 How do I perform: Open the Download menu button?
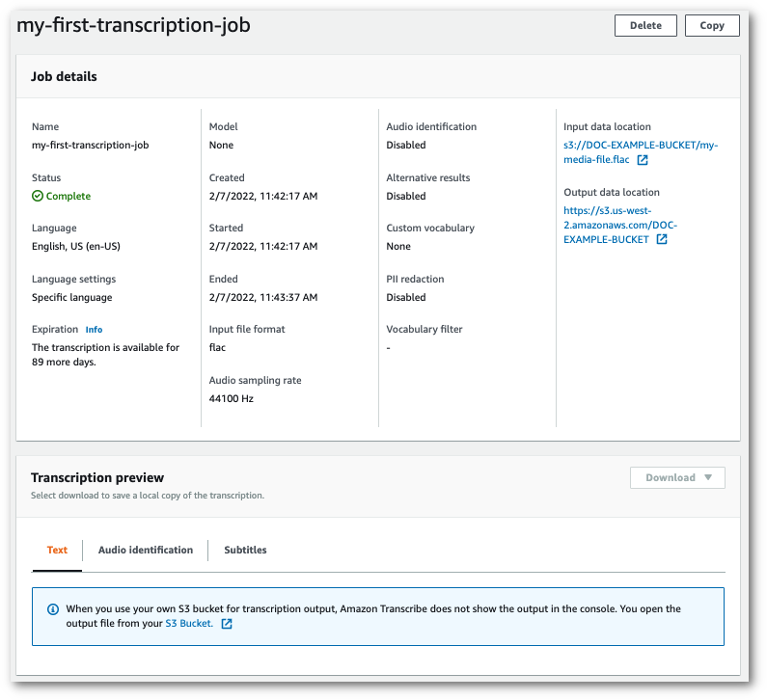point(677,477)
